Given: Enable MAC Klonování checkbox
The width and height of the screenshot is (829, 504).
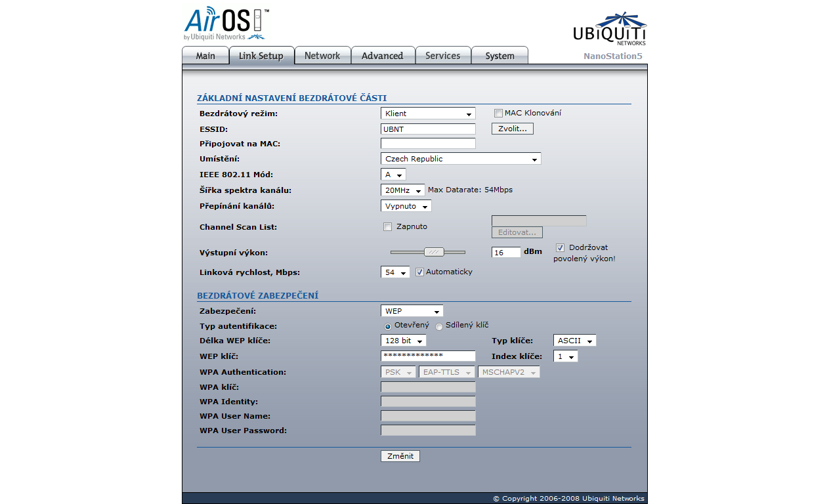Looking at the screenshot, I should [498, 113].
